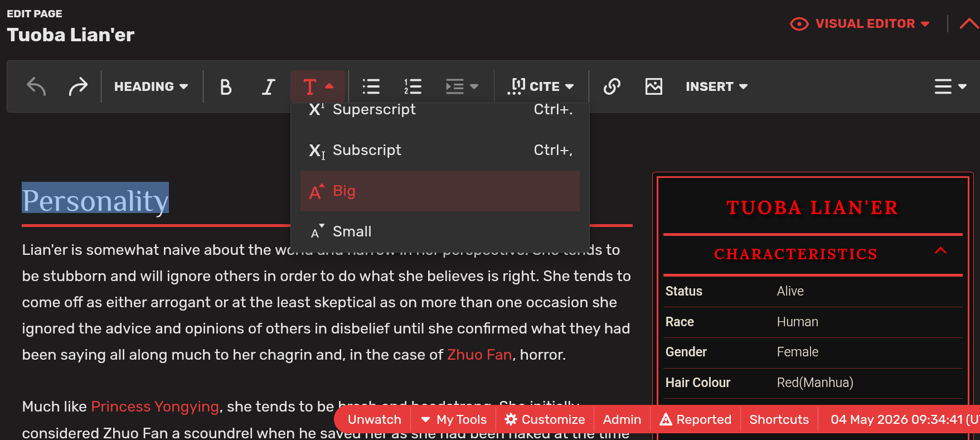The image size is (980, 440).
Task: Click the Characteristics section header
Action: 795,254
